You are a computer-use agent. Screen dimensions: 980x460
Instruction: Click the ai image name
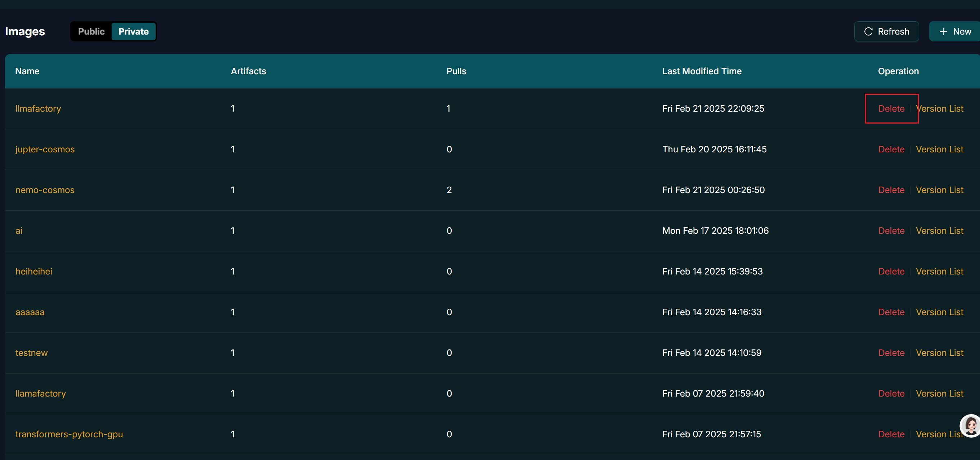tap(19, 231)
